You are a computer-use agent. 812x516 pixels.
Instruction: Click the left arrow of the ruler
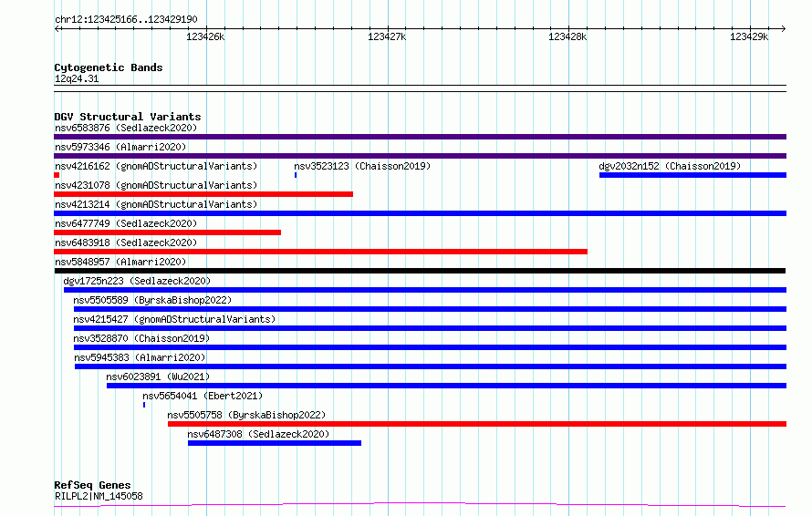(x=57, y=28)
